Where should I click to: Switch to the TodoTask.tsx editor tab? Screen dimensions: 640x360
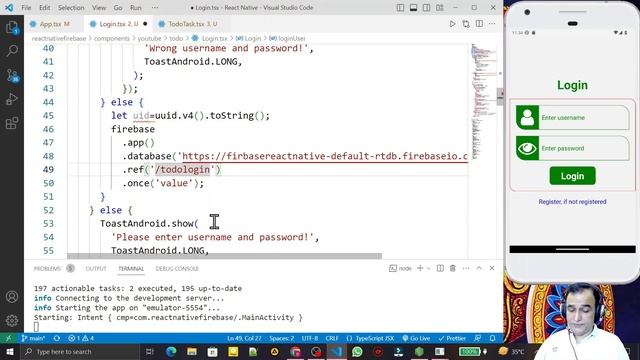[x=192, y=24]
